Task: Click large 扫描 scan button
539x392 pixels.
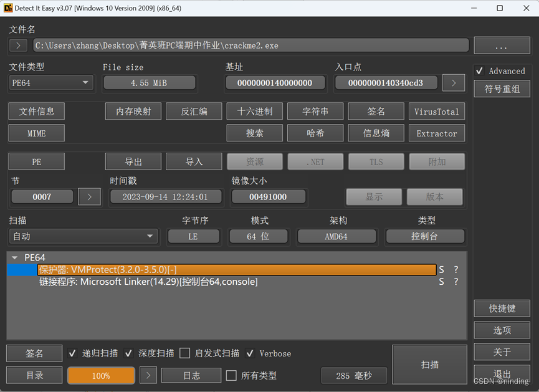Action: point(430,365)
